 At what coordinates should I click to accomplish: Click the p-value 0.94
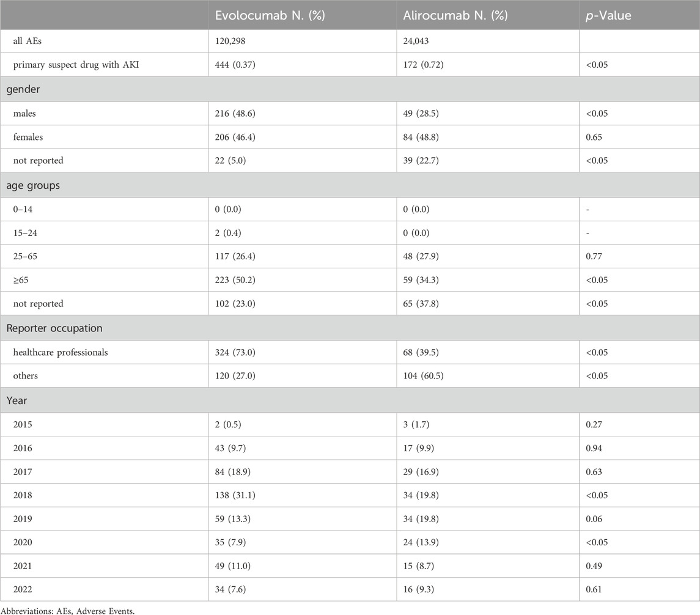[594, 448]
